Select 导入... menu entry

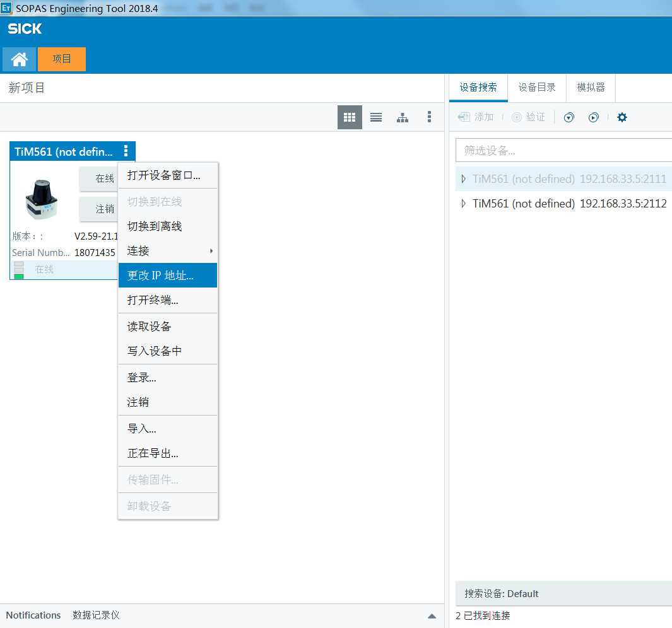tap(168, 428)
